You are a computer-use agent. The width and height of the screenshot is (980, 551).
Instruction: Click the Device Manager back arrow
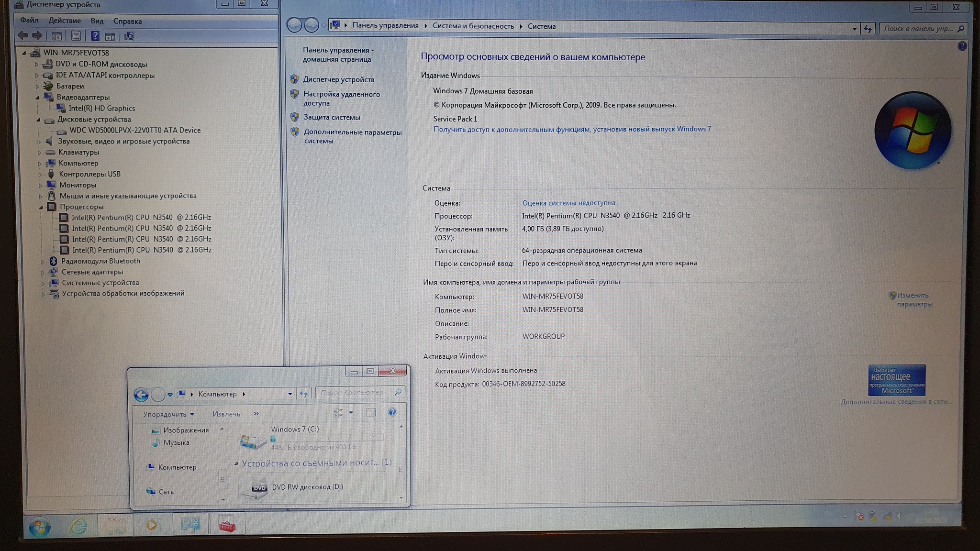tap(22, 35)
